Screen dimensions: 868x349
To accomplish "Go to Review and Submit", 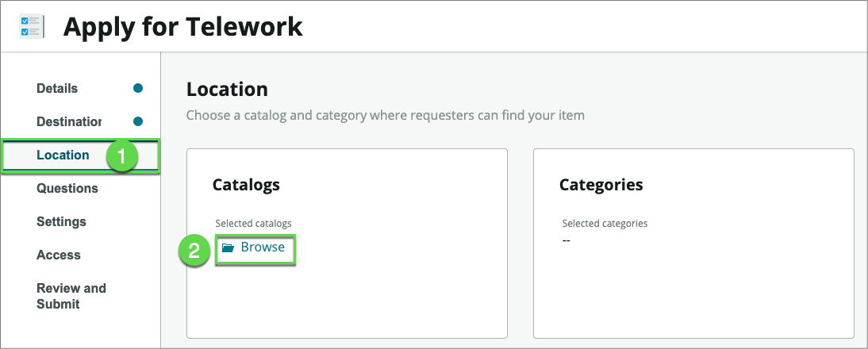I will [x=71, y=296].
